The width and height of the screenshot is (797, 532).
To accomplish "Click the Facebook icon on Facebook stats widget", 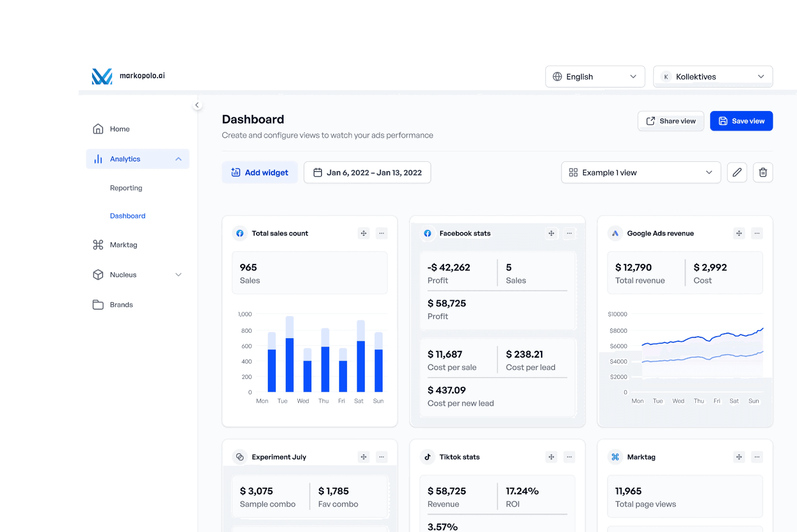I will click(427, 233).
